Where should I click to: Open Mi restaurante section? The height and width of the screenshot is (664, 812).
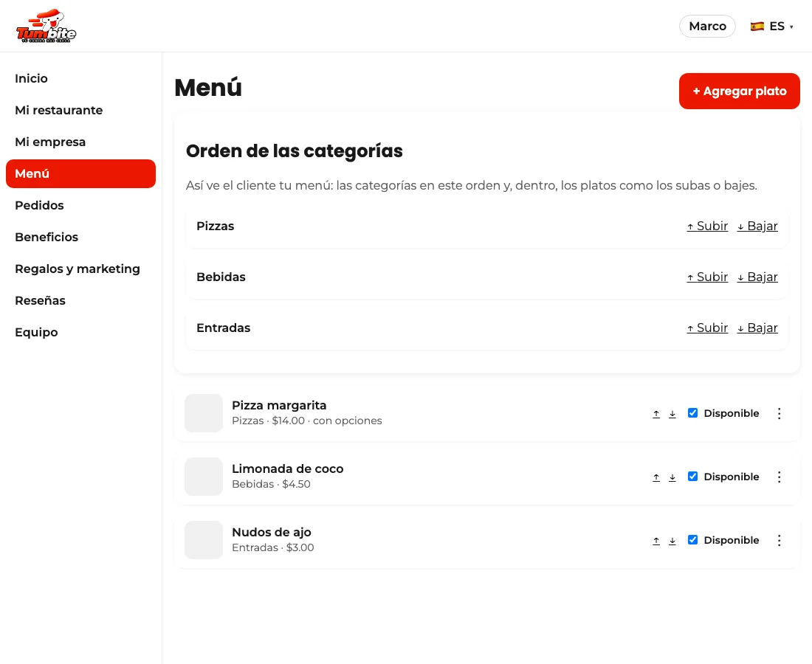click(80, 110)
